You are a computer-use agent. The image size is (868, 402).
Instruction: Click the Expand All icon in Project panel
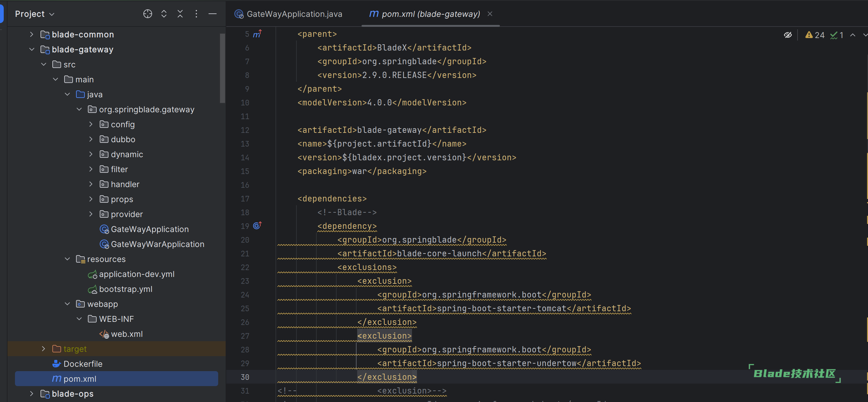click(164, 14)
